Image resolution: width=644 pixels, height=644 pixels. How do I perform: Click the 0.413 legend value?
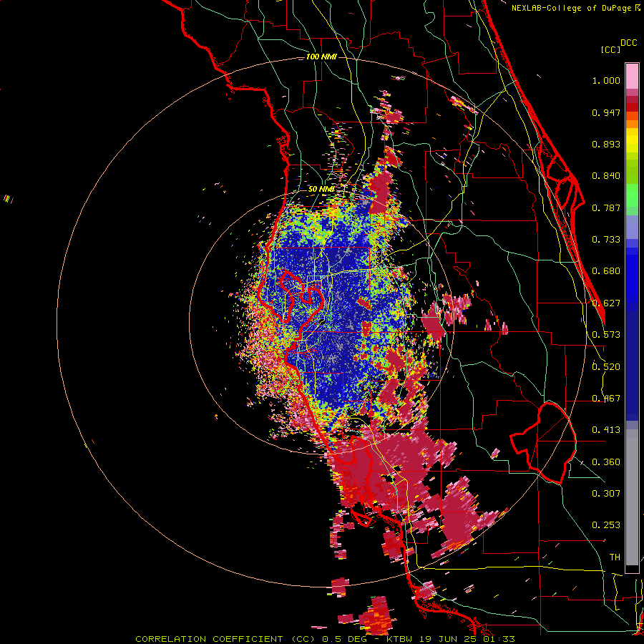pyautogui.click(x=606, y=429)
